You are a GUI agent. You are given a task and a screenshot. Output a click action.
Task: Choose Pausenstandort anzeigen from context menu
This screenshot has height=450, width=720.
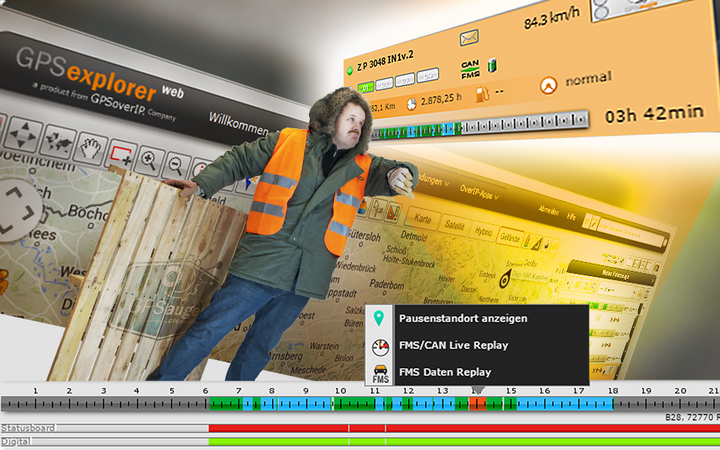(463, 318)
